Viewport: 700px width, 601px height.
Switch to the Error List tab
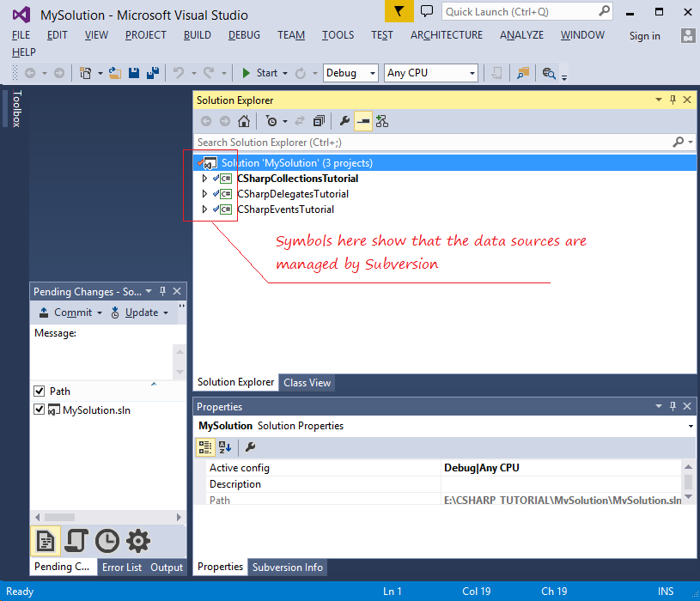122,568
